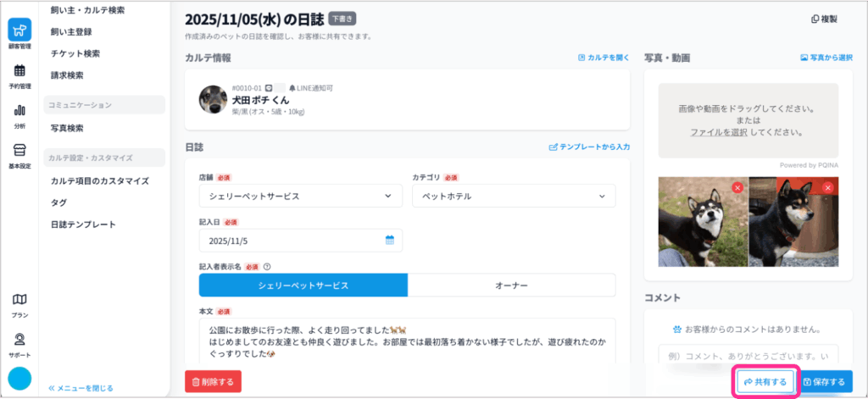Collapse sidebar with メニューを閉じる
Viewport: 868px width, 399px height.
pos(81,388)
